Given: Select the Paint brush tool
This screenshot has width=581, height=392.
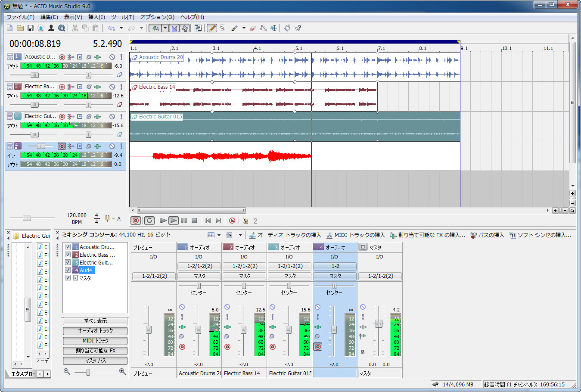Looking at the screenshot, I should coord(234,28).
